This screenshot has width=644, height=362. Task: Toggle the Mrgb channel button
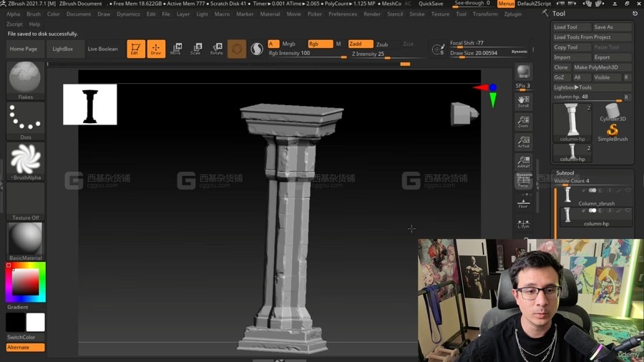288,44
